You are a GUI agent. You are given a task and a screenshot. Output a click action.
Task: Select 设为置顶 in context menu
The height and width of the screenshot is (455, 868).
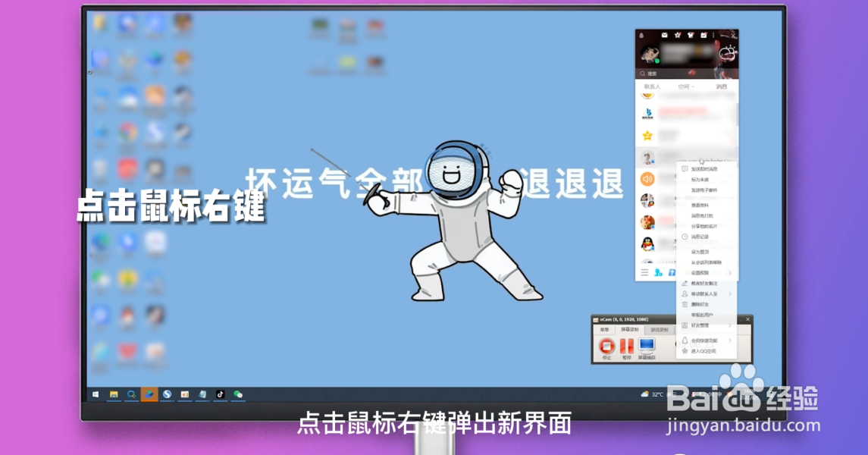click(x=707, y=251)
